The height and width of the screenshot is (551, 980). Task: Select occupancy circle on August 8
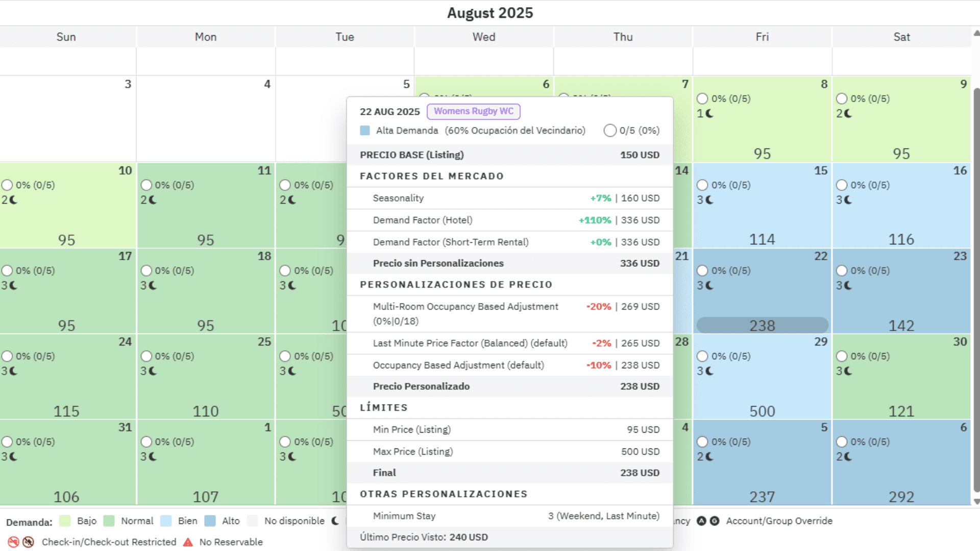[x=702, y=98]
